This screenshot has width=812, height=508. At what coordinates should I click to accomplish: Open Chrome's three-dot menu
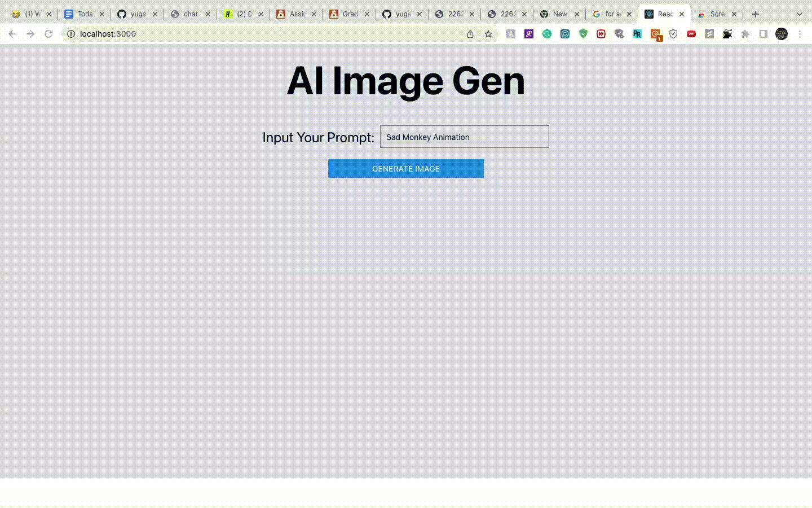click(x=800, y=34)
